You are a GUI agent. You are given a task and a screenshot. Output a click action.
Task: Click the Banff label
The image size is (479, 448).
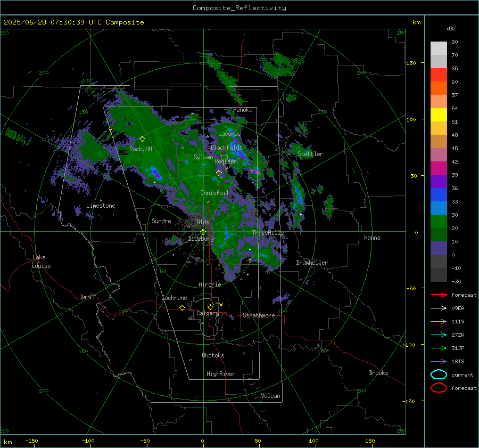tap(88, 297)
